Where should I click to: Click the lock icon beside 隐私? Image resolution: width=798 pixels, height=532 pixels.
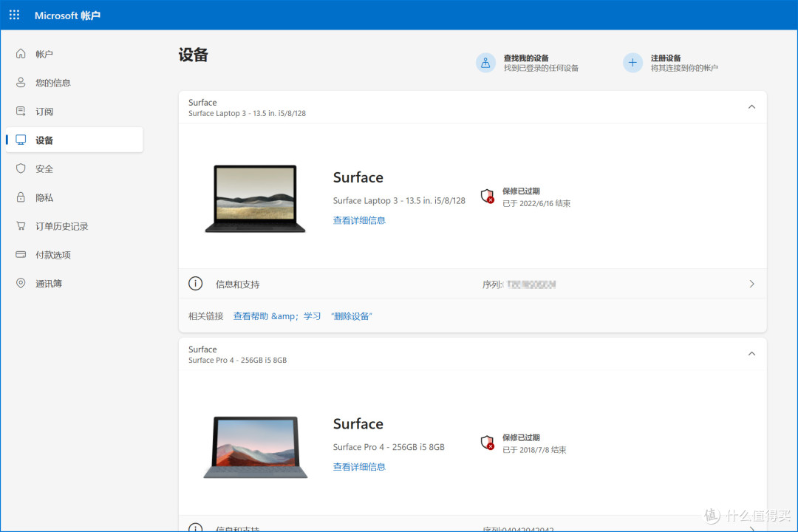click(x=21, y=197)
